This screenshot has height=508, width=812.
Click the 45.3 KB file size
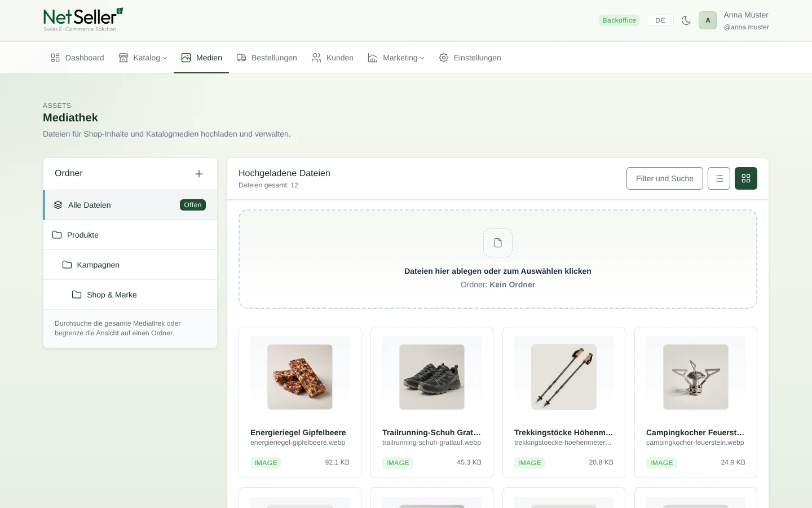pyautogui.click(x=469, y=462)
